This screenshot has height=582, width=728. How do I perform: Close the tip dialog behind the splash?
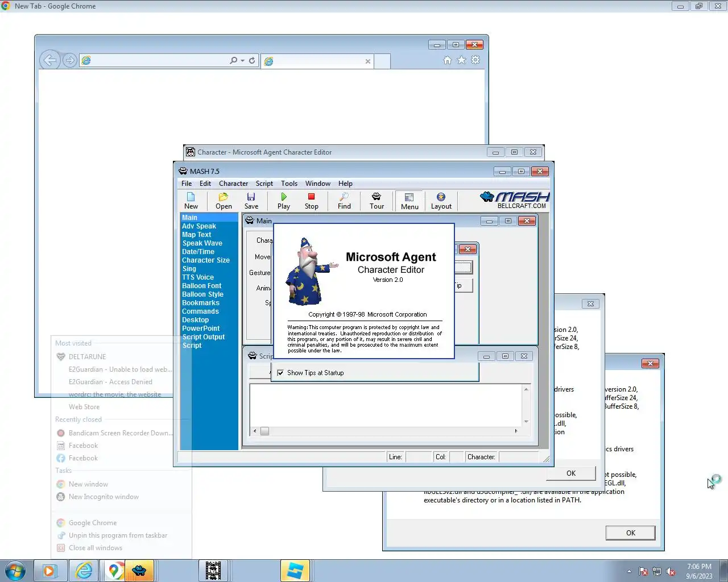click(468, 249)
